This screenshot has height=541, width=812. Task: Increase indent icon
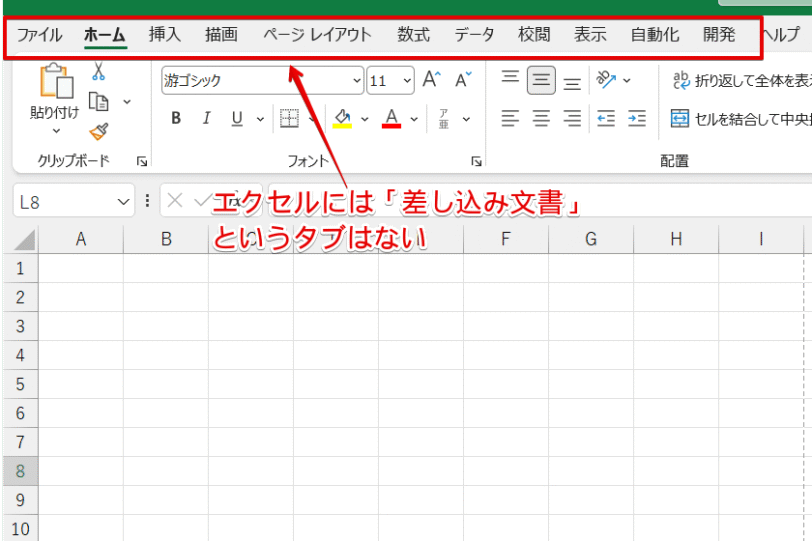(x=637, y=119)
